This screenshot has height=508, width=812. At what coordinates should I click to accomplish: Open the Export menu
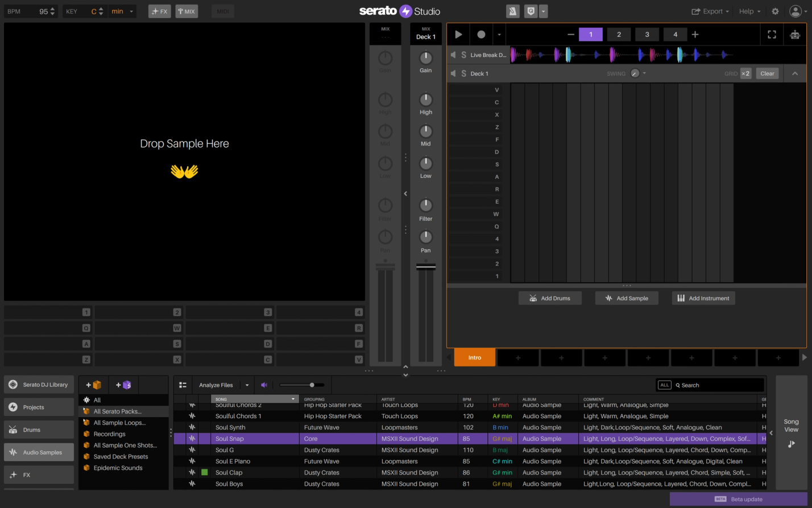(x=710, y=11)
